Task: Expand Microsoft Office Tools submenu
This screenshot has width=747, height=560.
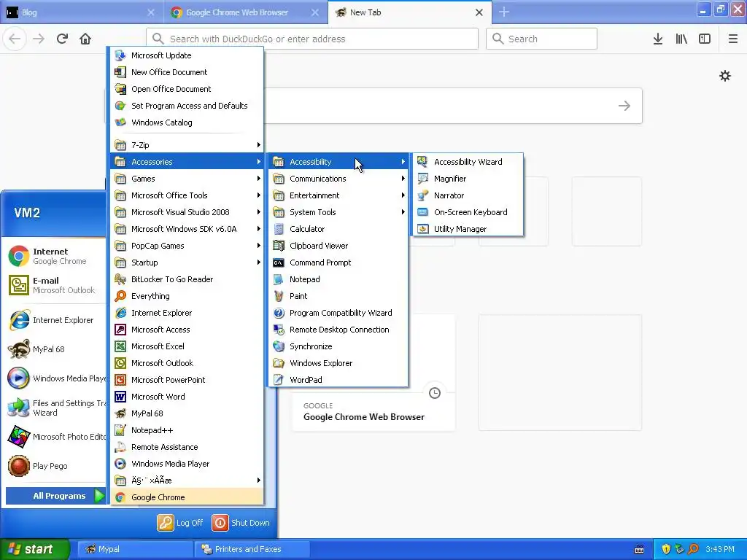Action: (187, 195)
